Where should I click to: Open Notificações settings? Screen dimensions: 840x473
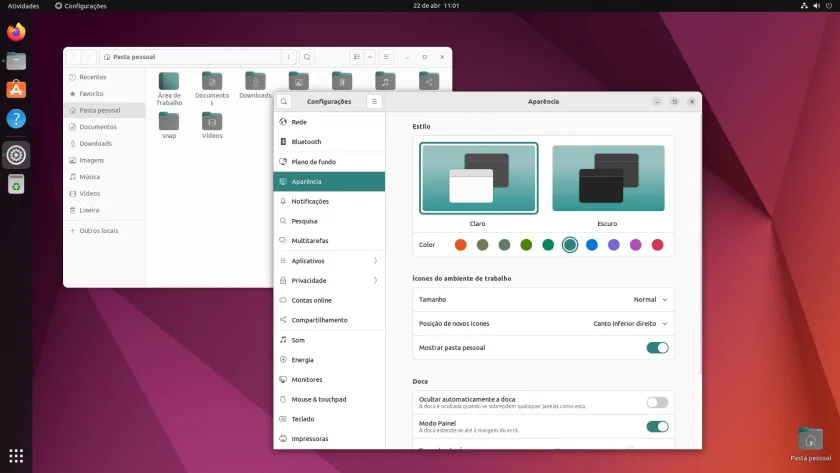pos(329,201)
